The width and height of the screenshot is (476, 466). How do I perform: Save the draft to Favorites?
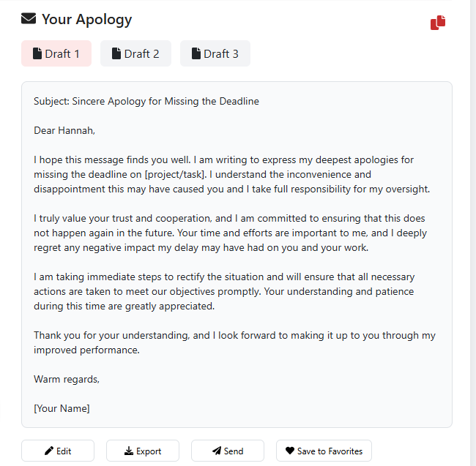click(x=324, y=451)
